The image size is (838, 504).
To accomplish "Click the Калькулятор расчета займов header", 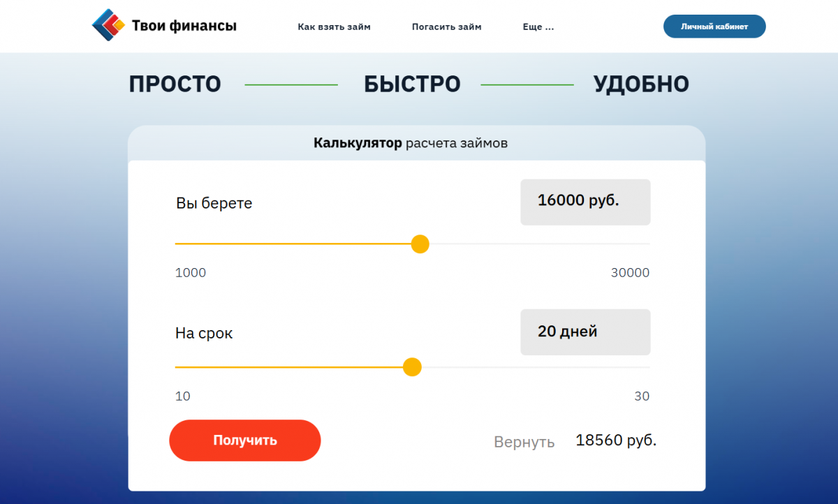I will (x=411, y=144).
